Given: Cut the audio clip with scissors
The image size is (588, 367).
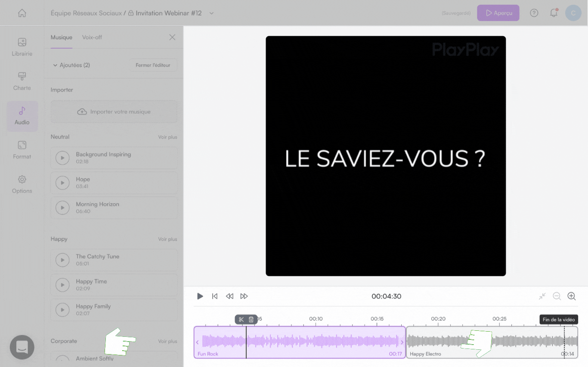Looking at the screenshot, I should click(x=241, y=320).
